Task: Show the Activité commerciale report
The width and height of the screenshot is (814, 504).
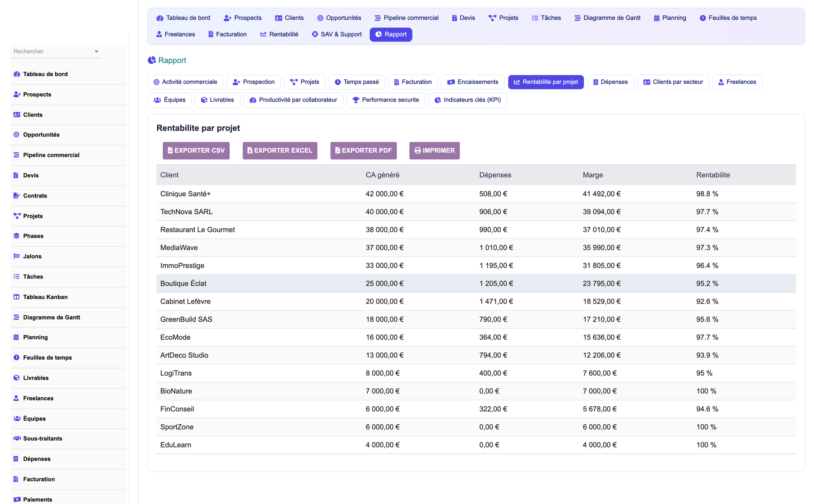Action: pyautogui.click(x=185, y=82)
